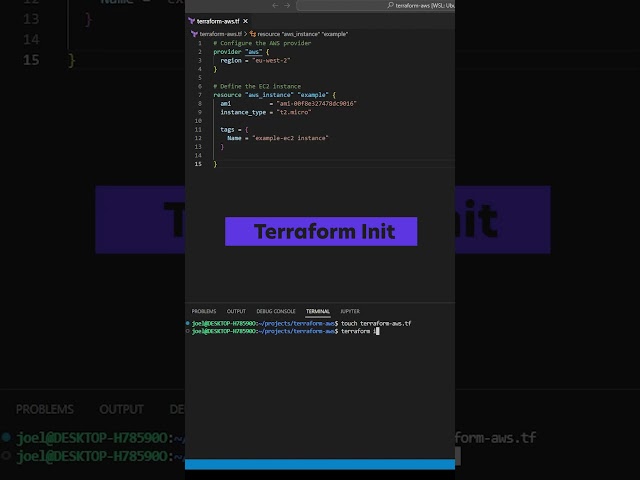
Task: Click line number 15 in the gutter
Action: [198, 164]
